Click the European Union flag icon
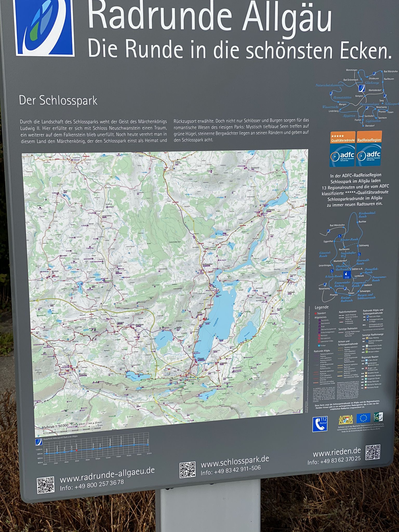 point(363,418)
